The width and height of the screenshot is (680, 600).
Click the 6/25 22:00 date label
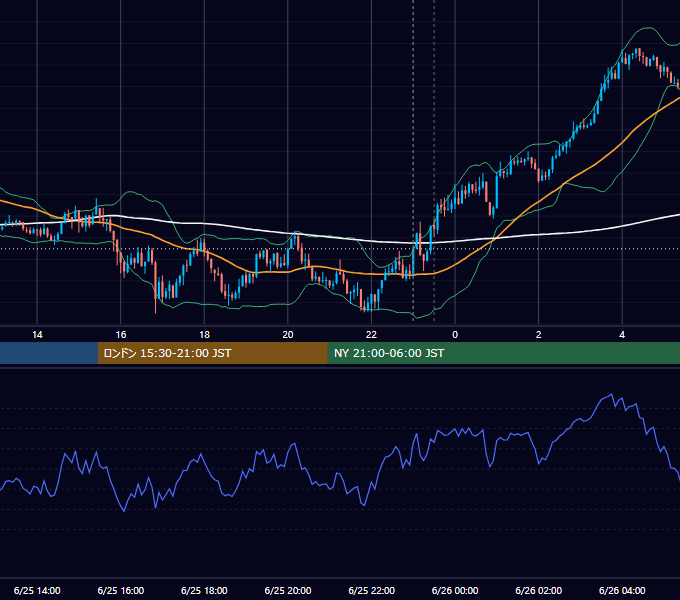click(372, 590)
